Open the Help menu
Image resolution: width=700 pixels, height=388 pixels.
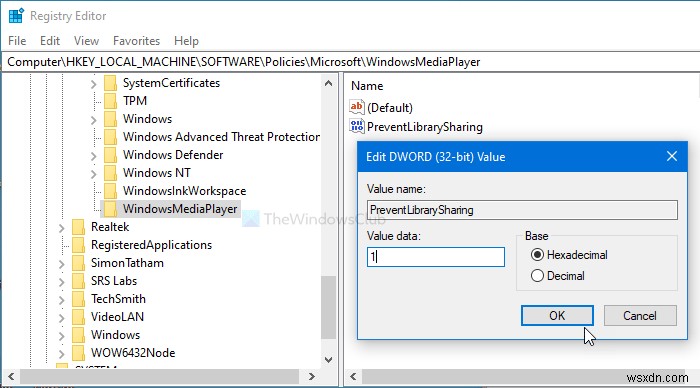click(x=186, y=41)
